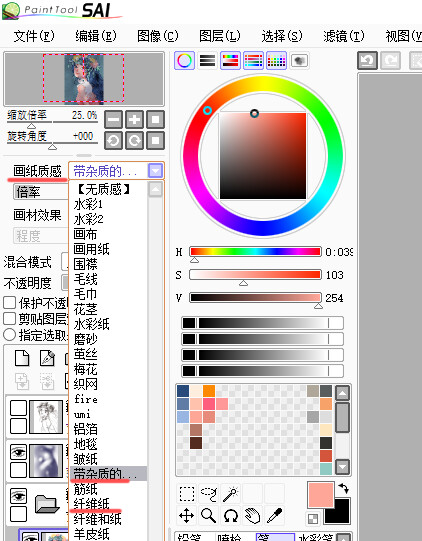Show the intermediate color bar panel
This screenshot has width=422, height=541.
click(253, 61)
